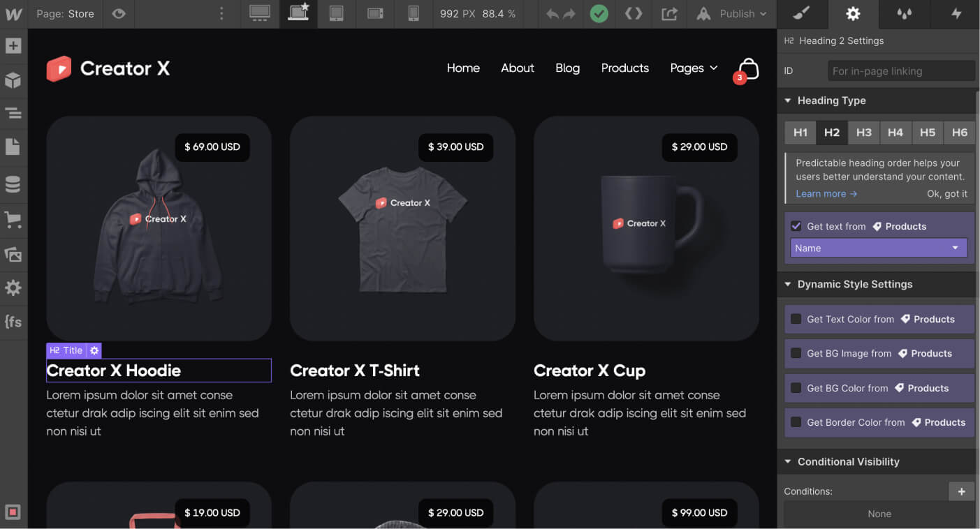Viewport: 980px width, 529px height.
Task: Switch to large desktop breakpoint
Action: 260,14
